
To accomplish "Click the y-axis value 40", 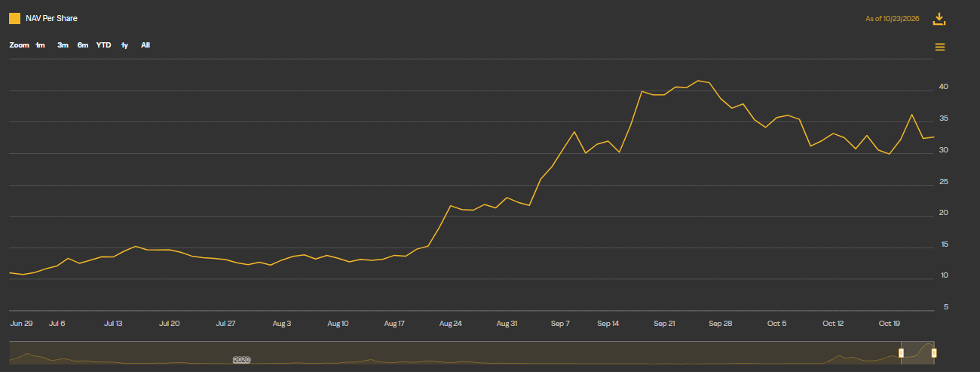I will click(942, 87).
